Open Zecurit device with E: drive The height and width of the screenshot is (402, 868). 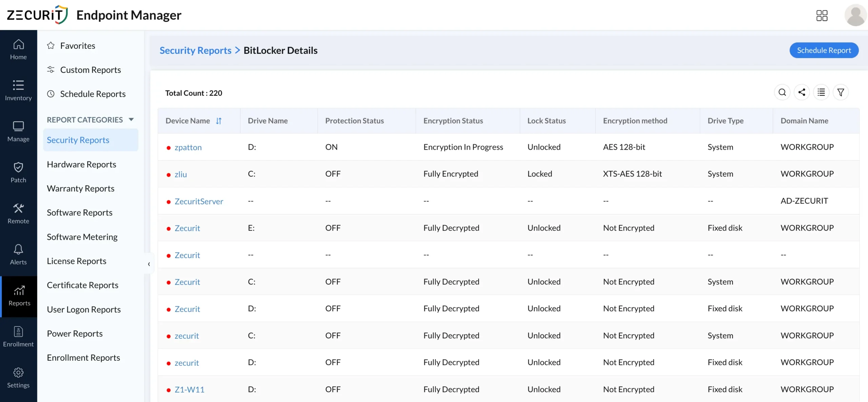187,228
